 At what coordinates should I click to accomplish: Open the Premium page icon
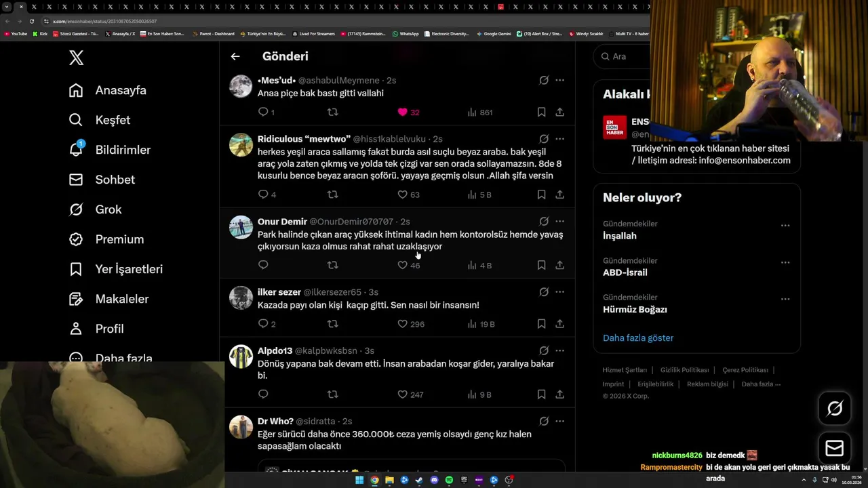[76, 239]
